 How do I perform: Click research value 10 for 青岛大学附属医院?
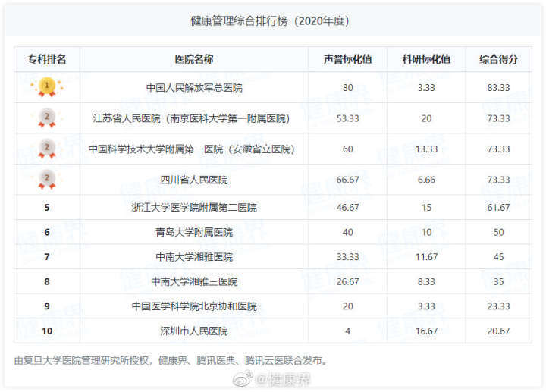tap(426, 232)
